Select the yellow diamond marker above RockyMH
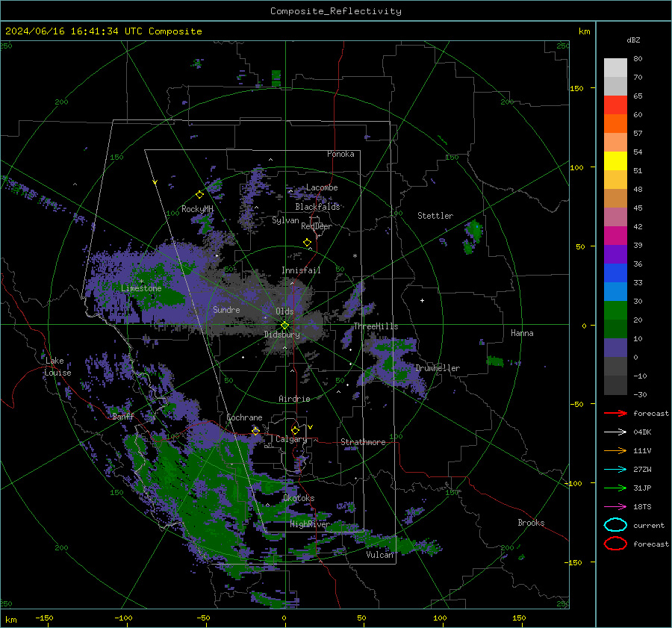The width and height of the screenshot is (672, 628). 199,195
